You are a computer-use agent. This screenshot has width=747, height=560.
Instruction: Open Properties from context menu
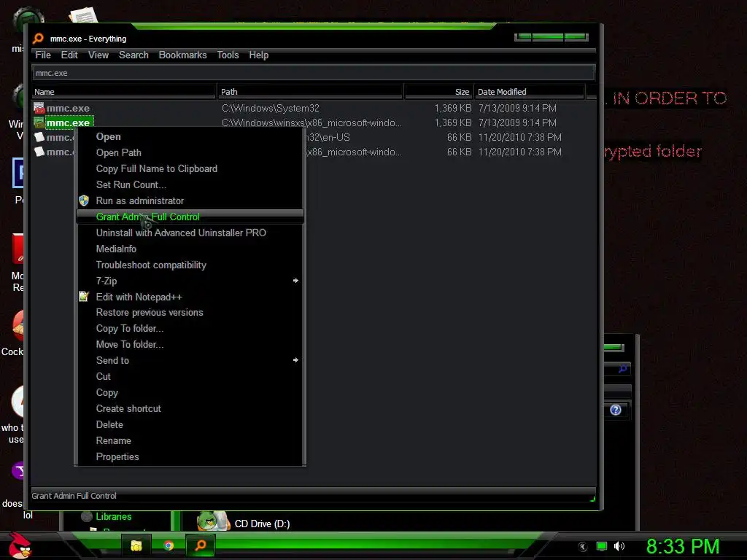190,456
